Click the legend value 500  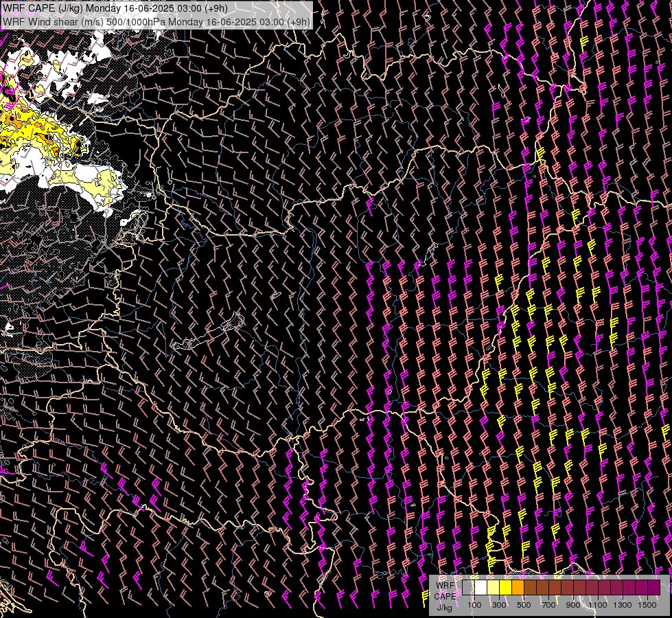click(x=524, y=605)
